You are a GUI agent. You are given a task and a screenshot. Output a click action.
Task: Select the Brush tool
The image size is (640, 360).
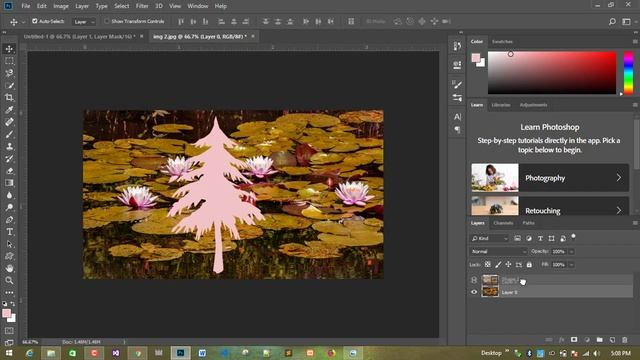(9, 134)
